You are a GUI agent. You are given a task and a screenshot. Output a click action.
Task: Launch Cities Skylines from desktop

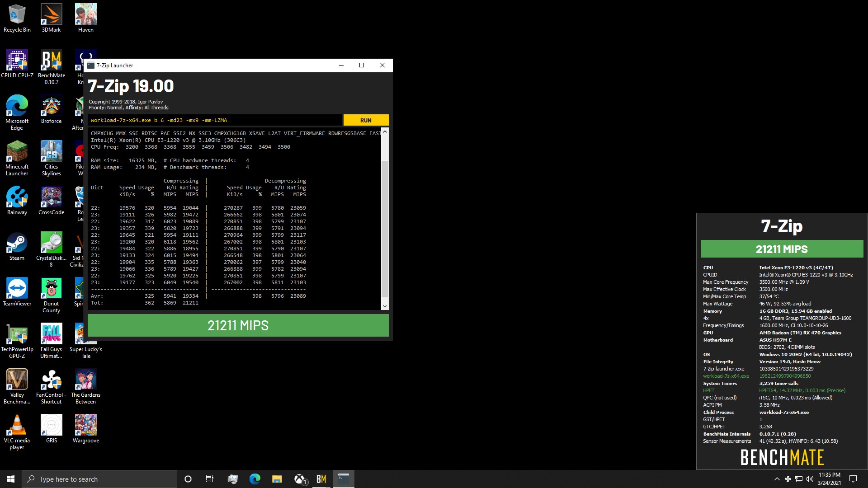coord(52,159)
